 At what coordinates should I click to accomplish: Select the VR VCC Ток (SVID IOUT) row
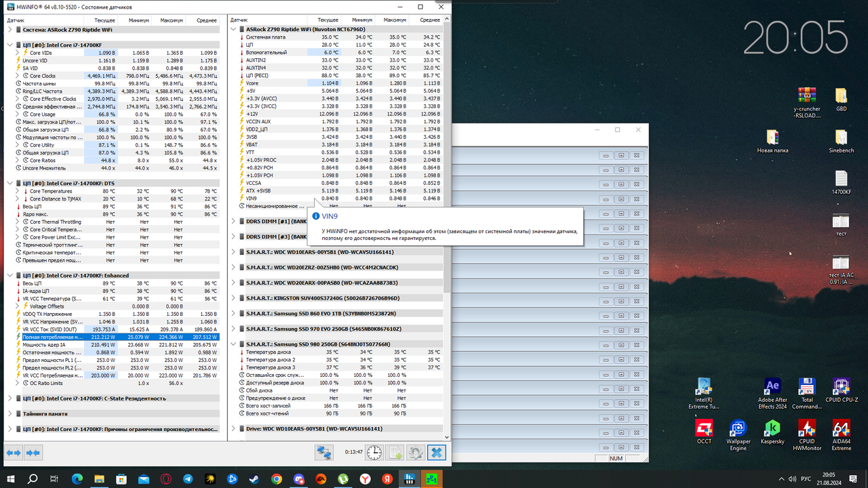112,329
